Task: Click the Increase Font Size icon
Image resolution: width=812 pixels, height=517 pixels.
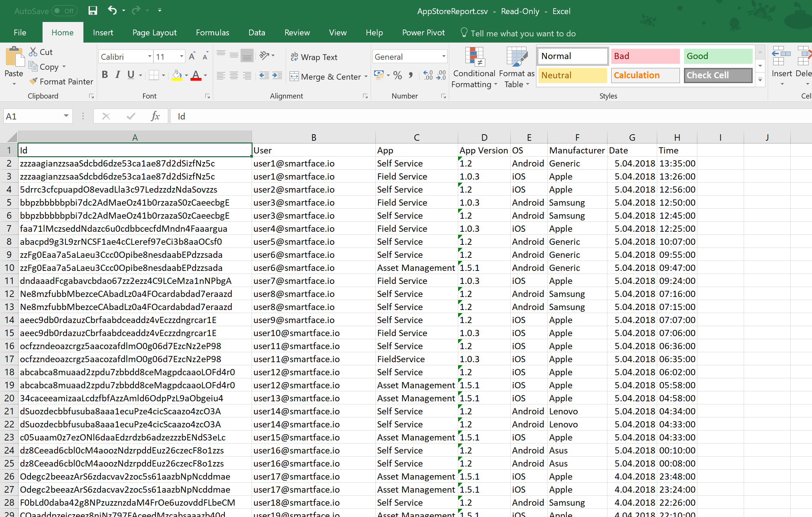Action: pyautogui.click(x=192, y=57)
